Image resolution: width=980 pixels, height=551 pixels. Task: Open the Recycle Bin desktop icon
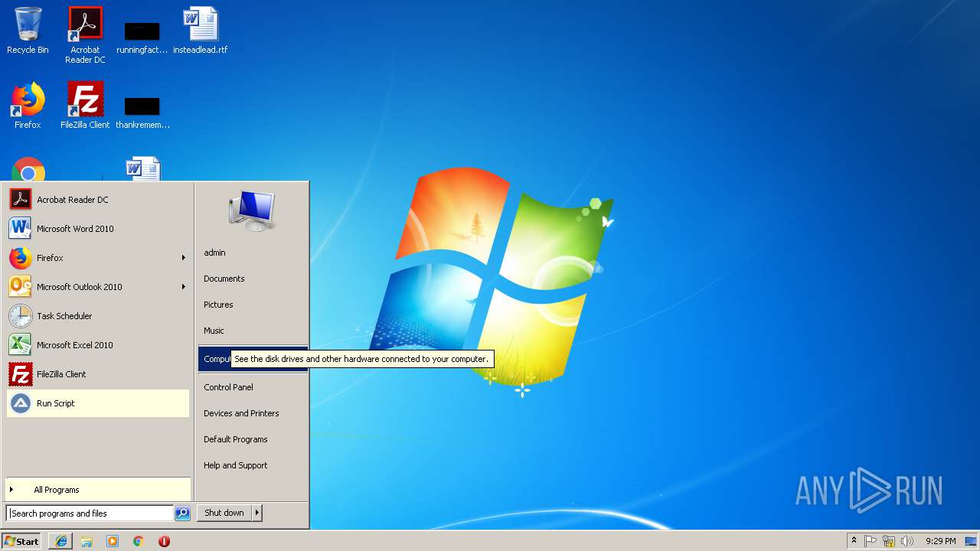[28, 31]
